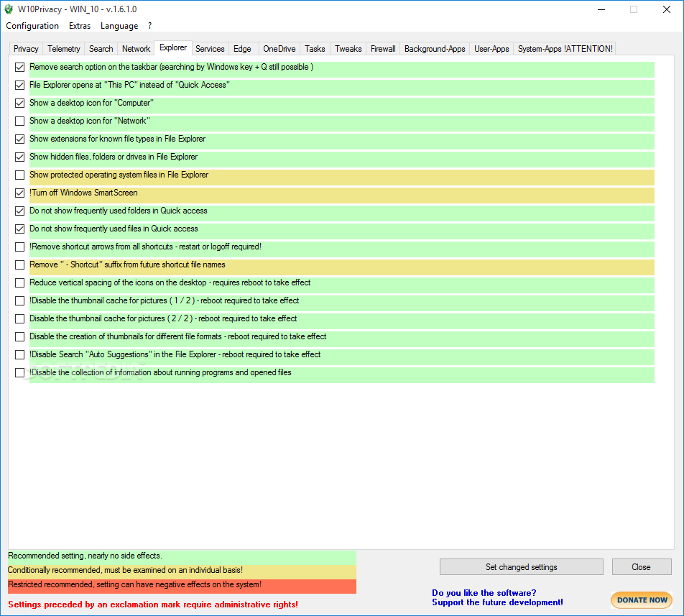Select the Explorer tab
The height and width of the screenshot is (616, 684).
[x=173, y=47]
